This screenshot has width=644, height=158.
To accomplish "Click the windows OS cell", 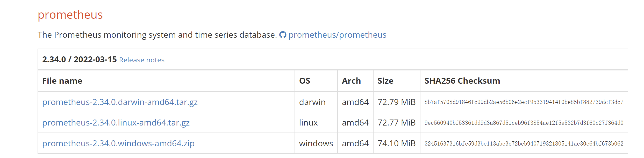I will click(316, 143).
